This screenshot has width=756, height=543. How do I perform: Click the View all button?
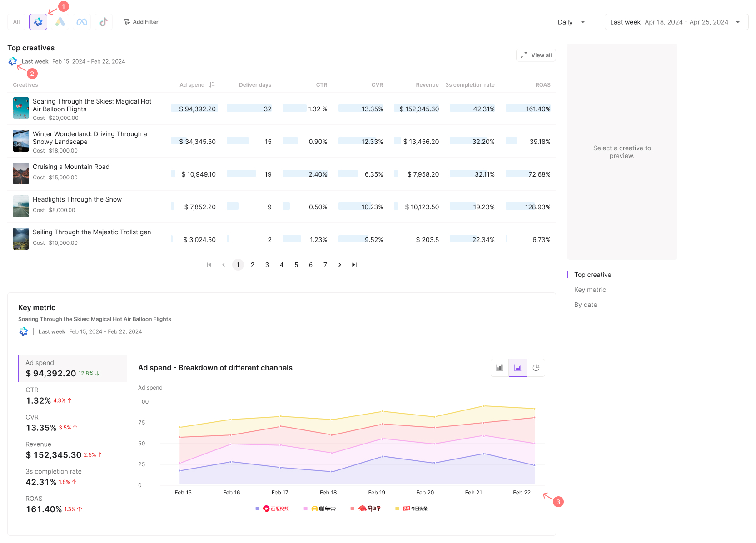tap(536, 55)
